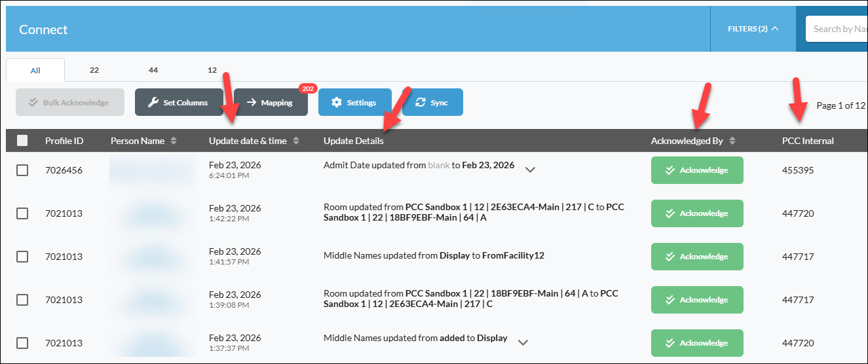Click profile ID 7026456
This screenshot has height=364, width=868.
click(64, 170)
